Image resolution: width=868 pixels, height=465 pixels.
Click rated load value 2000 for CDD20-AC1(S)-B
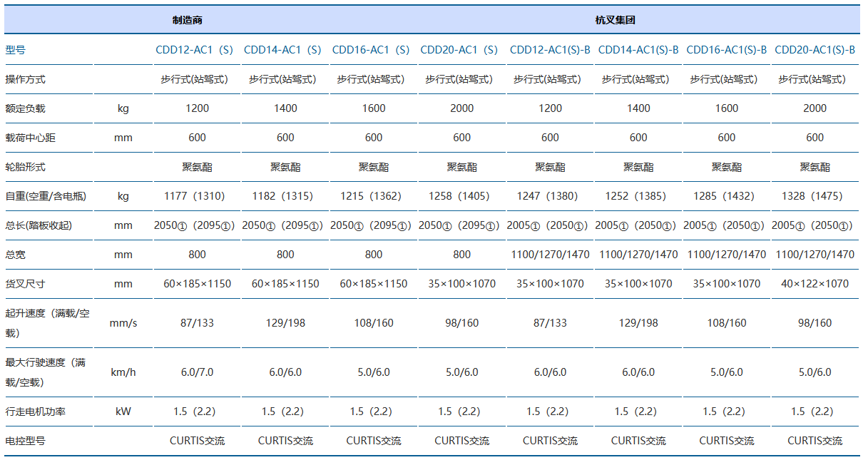815,108
